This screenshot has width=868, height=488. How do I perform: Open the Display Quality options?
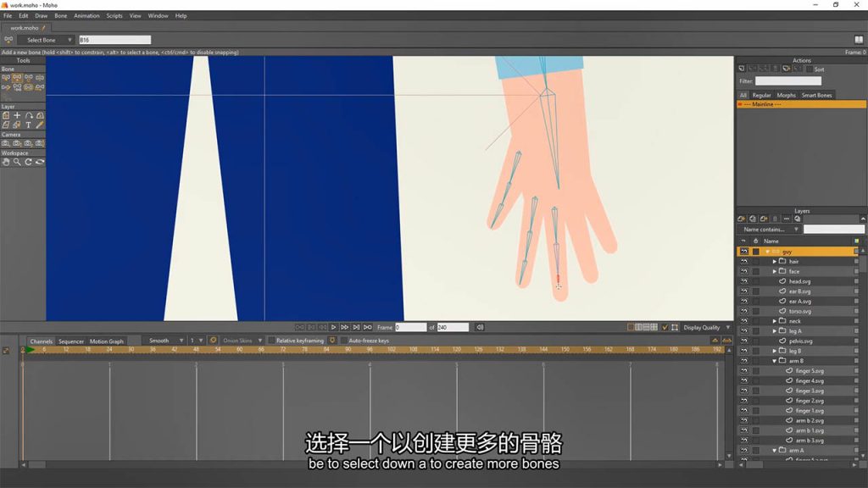click(706, 328)
